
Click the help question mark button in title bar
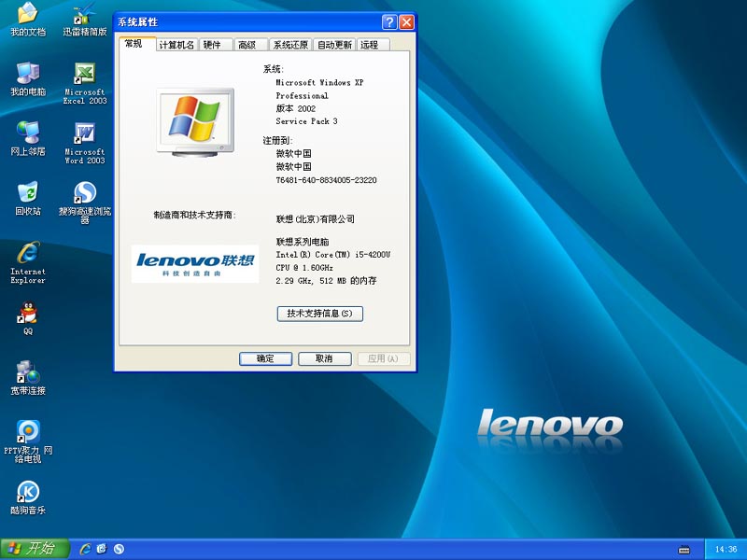point(389,21)
